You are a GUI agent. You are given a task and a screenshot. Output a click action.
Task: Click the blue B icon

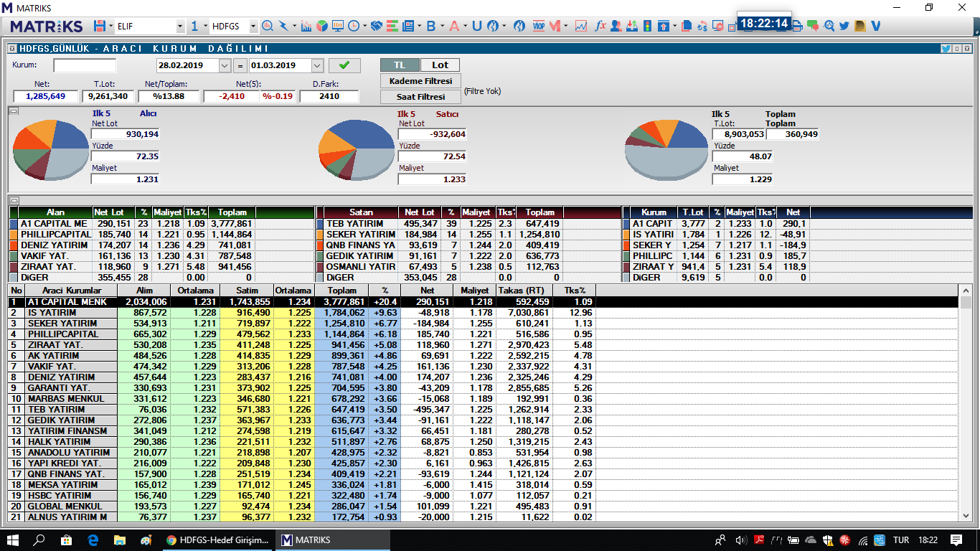[431, 26]
